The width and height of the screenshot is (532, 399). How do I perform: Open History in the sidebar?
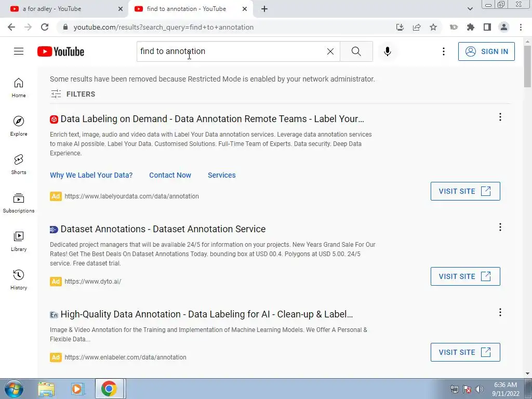[x=19, y=280]
